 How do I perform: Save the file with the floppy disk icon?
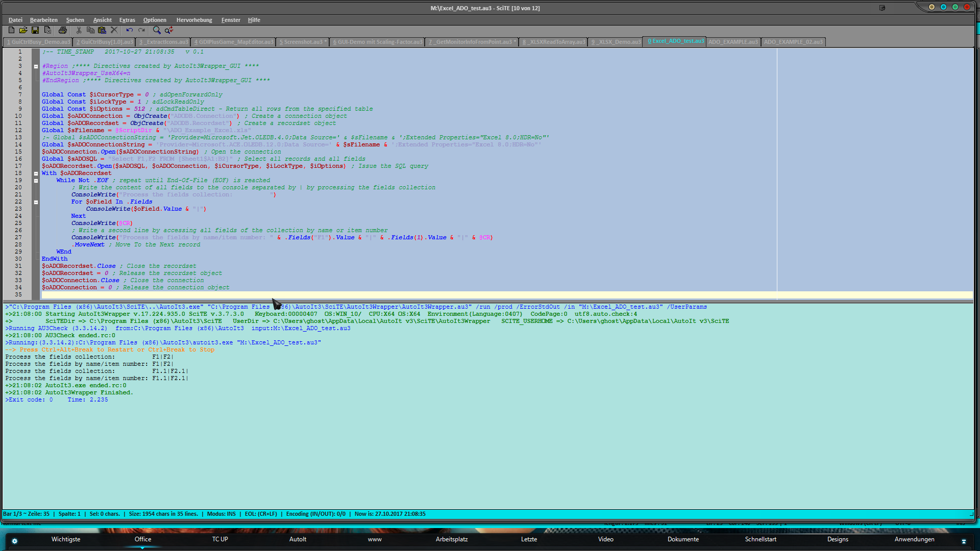click(35, 31)
